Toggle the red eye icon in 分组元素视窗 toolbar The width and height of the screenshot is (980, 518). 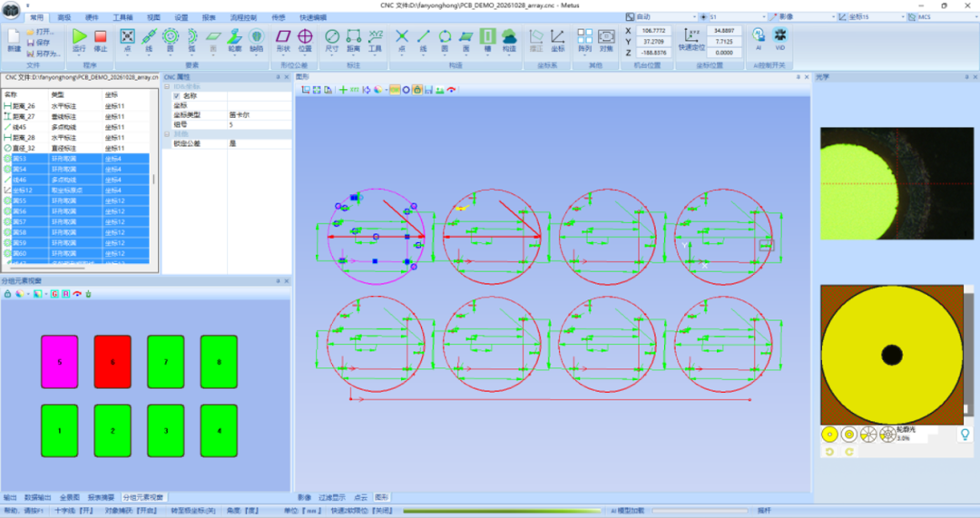(x=77, y=294)
